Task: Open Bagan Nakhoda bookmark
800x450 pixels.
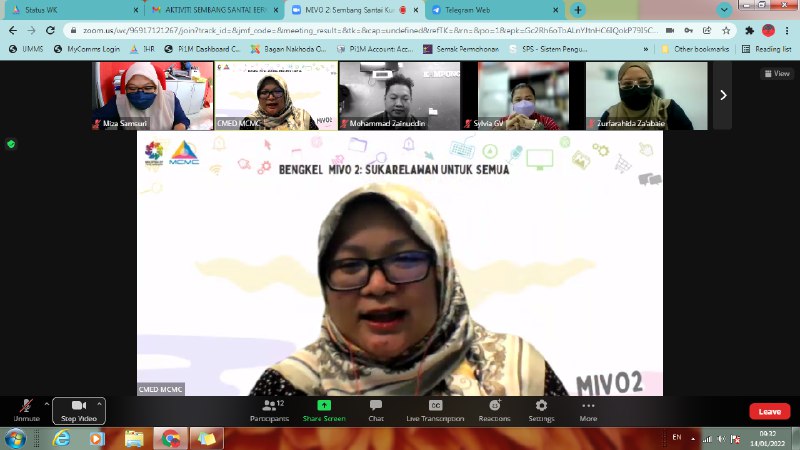Action: (288, 49)
